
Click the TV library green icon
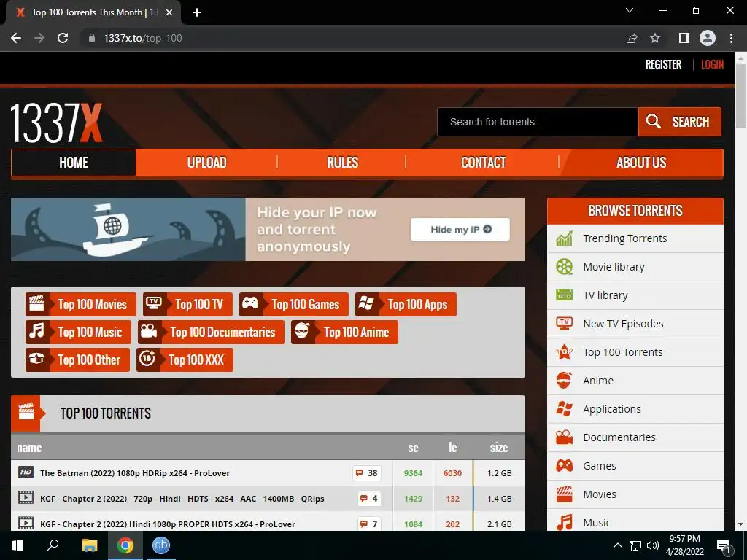[564, 295]
